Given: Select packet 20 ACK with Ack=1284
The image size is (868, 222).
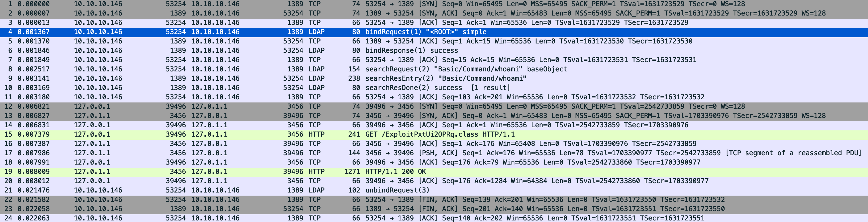Looking at the screenshot, I should 434,181.
